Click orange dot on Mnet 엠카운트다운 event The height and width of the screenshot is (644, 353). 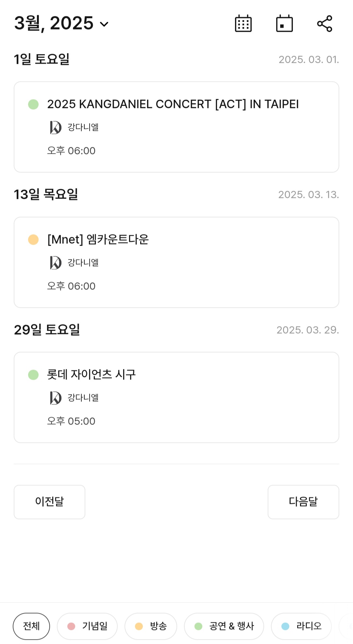[33, 239]
